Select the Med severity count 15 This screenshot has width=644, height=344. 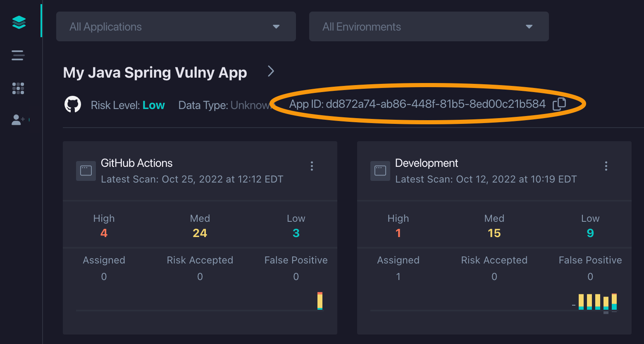pos(494,232)
